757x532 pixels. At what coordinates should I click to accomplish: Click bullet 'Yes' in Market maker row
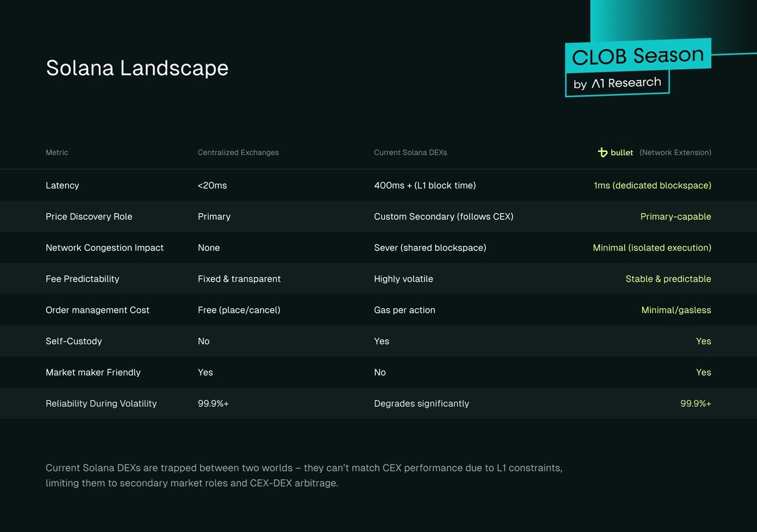(x=703, y=373)
